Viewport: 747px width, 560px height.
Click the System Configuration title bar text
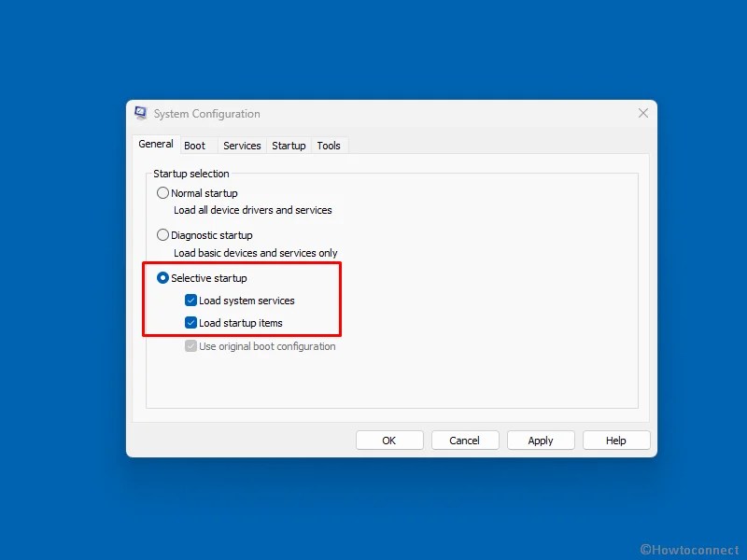(205, 113)
